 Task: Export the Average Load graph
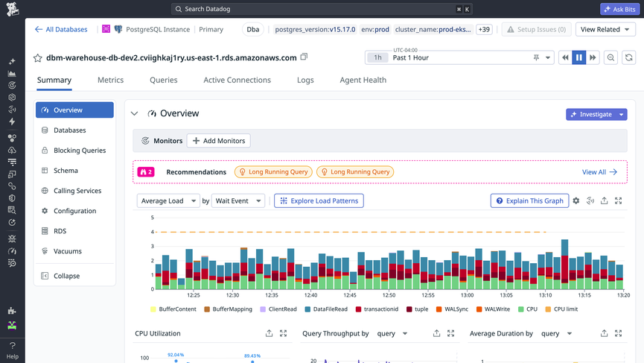tap(604, 201)
